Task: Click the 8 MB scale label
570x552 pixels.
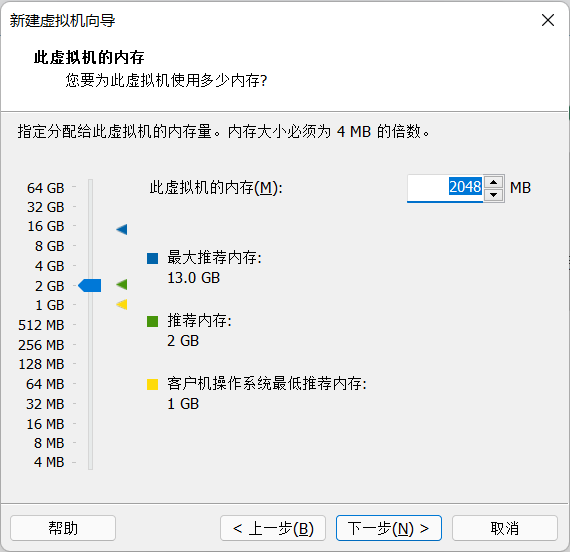Action: [x=49, y=443]
